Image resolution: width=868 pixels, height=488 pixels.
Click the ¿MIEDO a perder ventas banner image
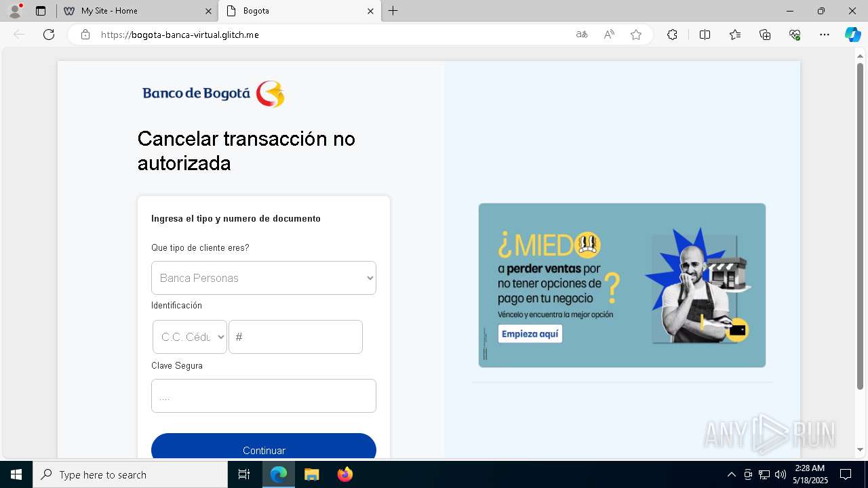click(622, 285)
